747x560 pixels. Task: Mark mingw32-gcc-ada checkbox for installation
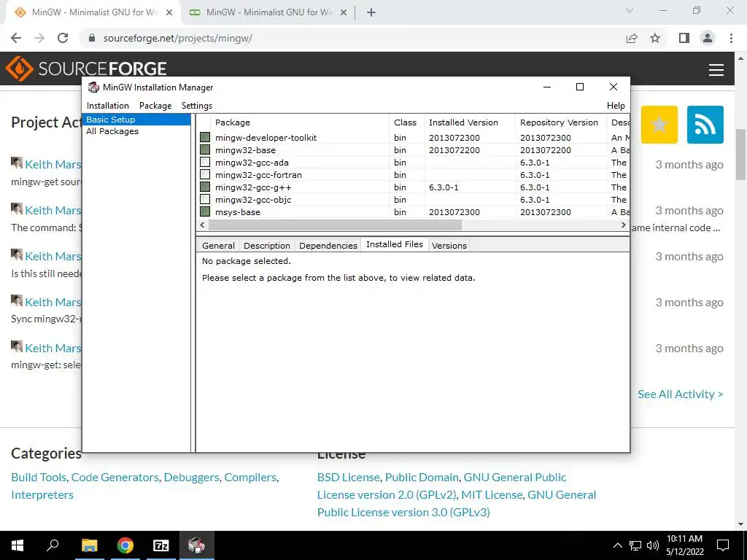coord(205,162)
